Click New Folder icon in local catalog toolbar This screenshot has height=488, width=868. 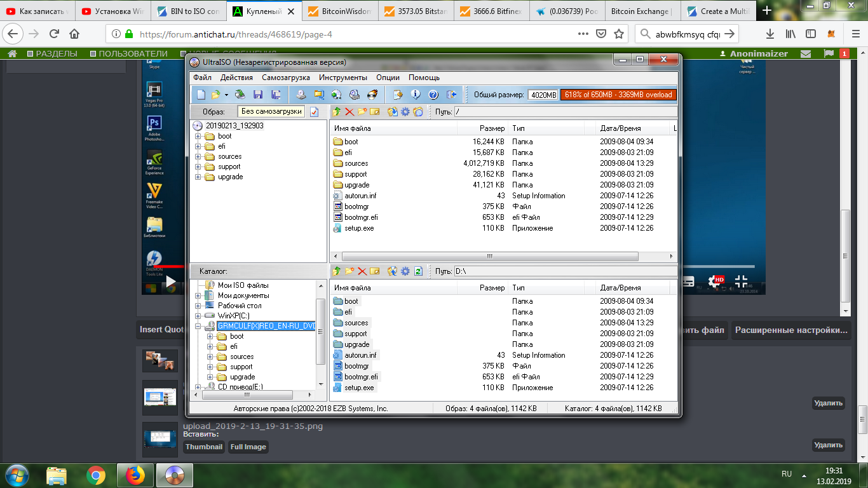tap(349, 271)
